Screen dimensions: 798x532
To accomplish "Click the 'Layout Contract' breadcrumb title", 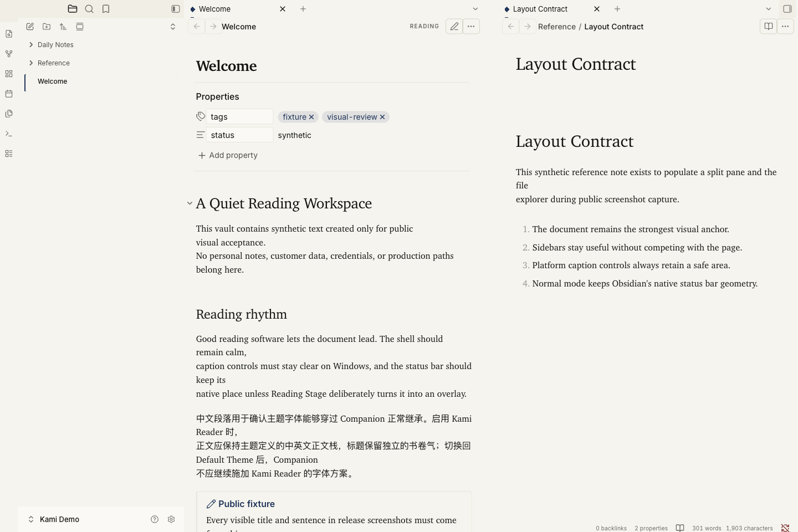I will pyautogui.click(x=614, y=27).
